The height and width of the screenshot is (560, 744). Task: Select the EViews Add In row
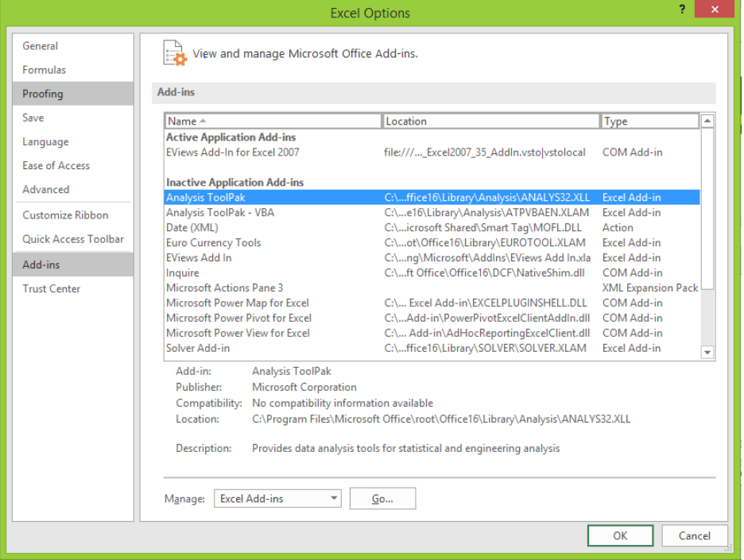click(432, 258)
